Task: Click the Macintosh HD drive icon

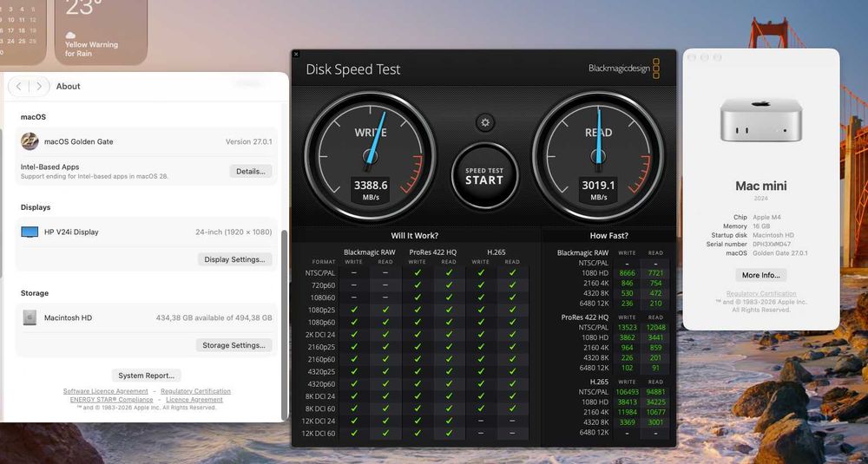Action: click(30, 317)
